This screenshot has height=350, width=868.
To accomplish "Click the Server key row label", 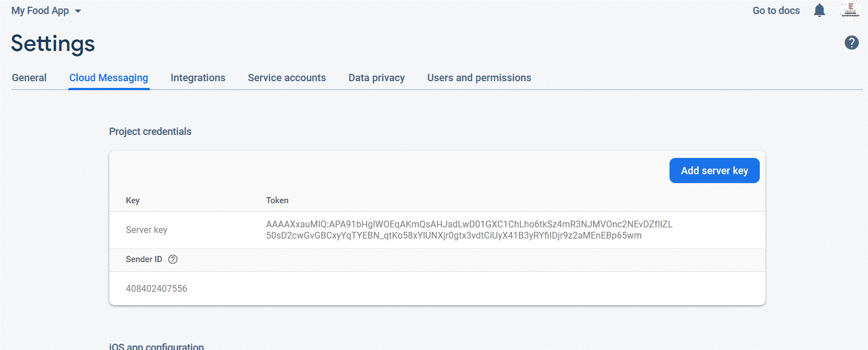I will coord(146,230).
